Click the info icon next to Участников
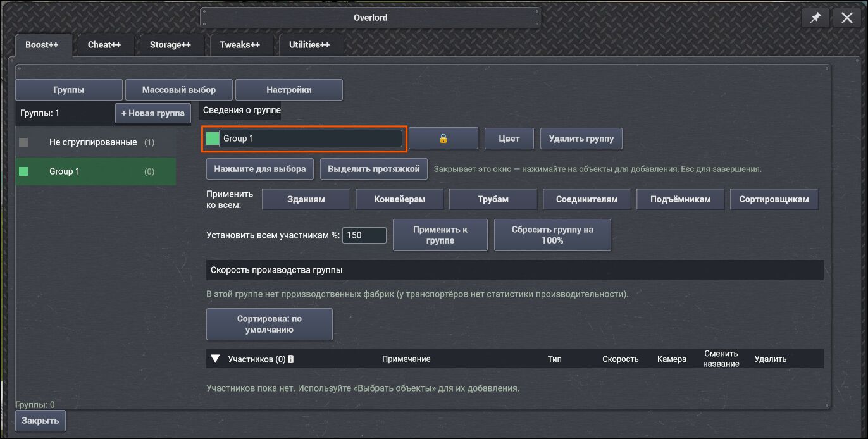The height and width of the screenshot is (439, 868). (290, 359)
